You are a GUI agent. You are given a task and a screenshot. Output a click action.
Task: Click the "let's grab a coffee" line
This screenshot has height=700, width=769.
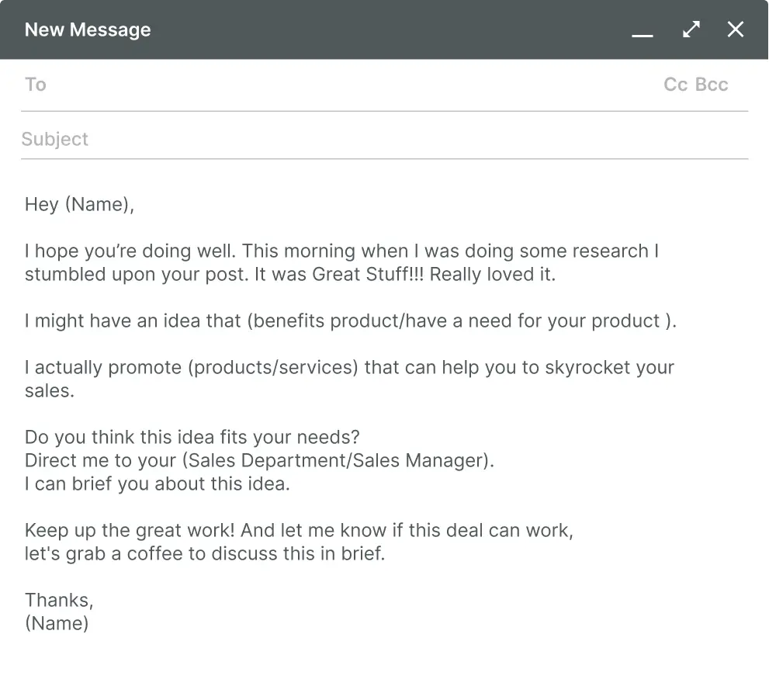pos(205,554)
